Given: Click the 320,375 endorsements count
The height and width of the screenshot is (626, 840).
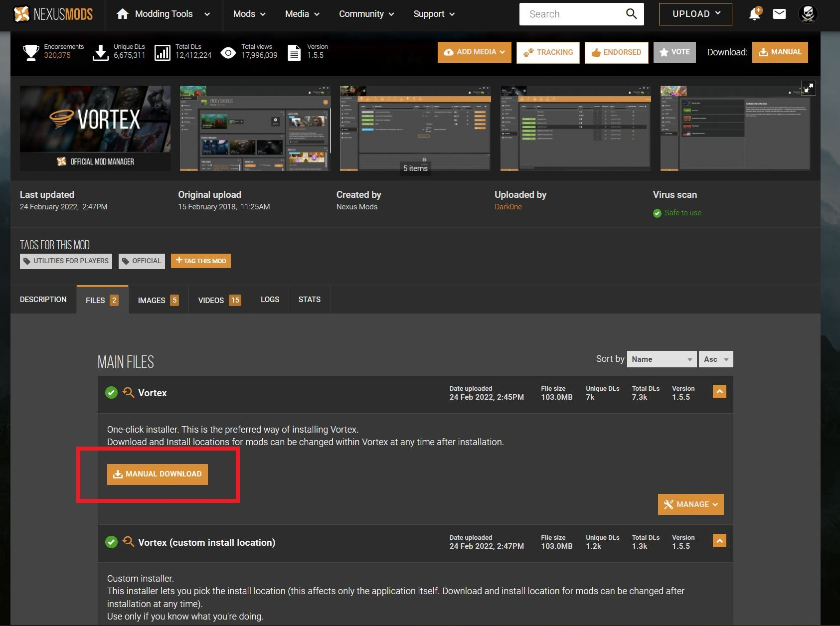Looking at the screenshot, I should click(57, 55).
